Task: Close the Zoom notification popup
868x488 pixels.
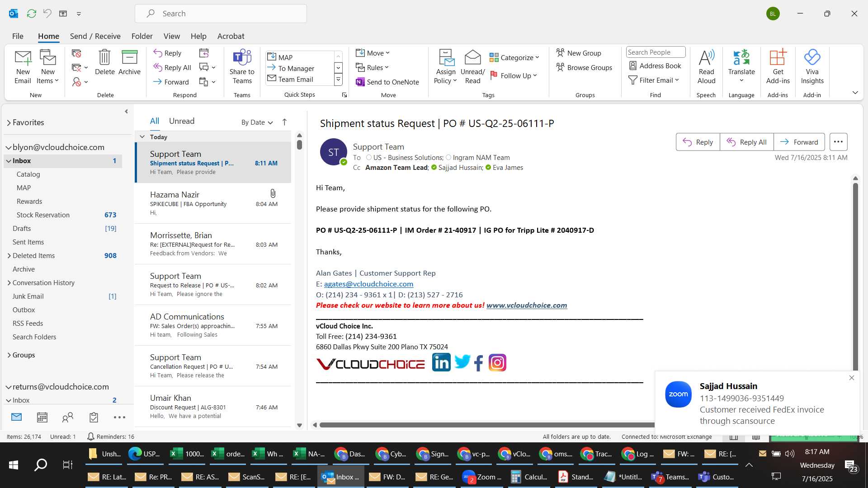Action: pos(852,378)
